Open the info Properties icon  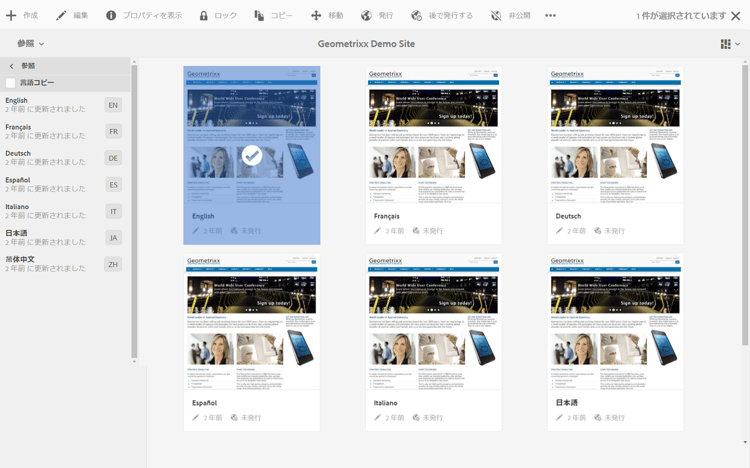(111, 15)
